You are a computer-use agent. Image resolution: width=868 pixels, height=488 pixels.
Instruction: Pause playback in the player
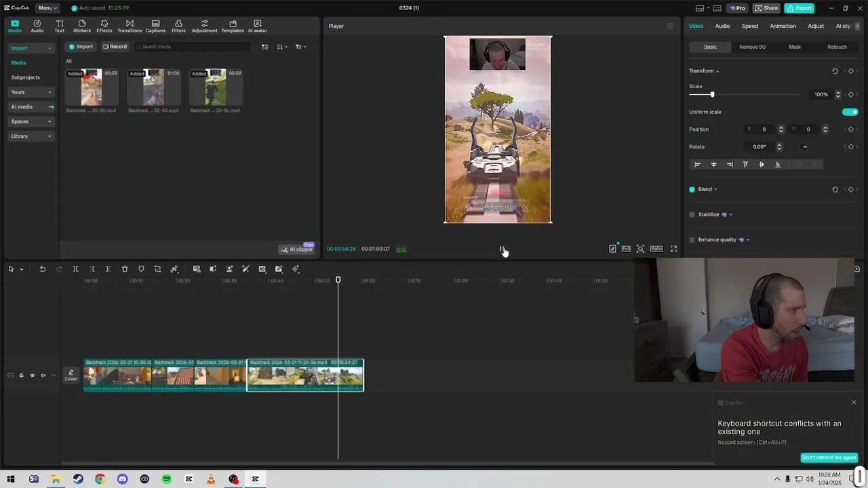[x=502, y=249]
